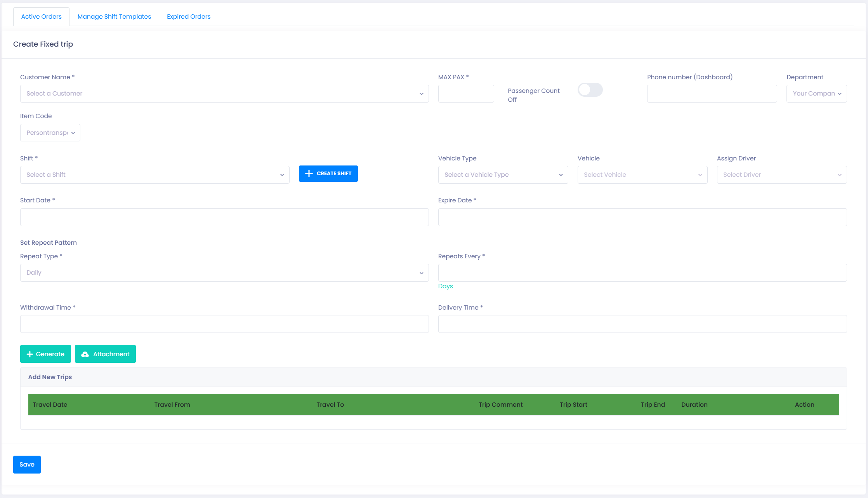
Task: Select the Active Orders tab
Action: point(41,17)
